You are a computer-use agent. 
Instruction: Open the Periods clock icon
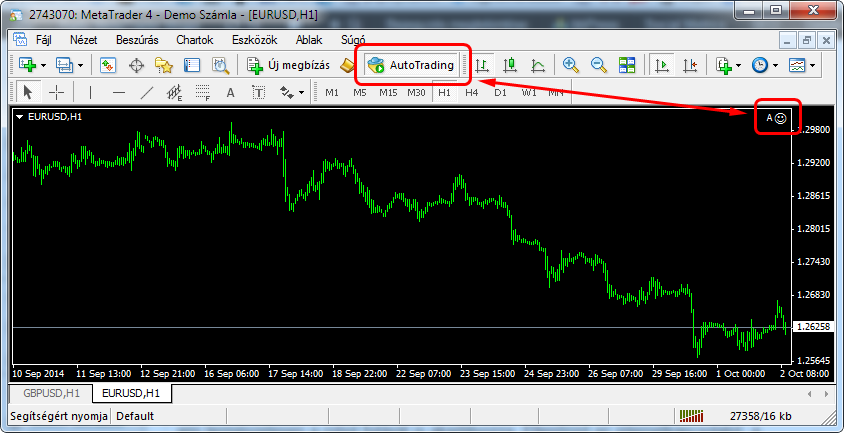760,66
